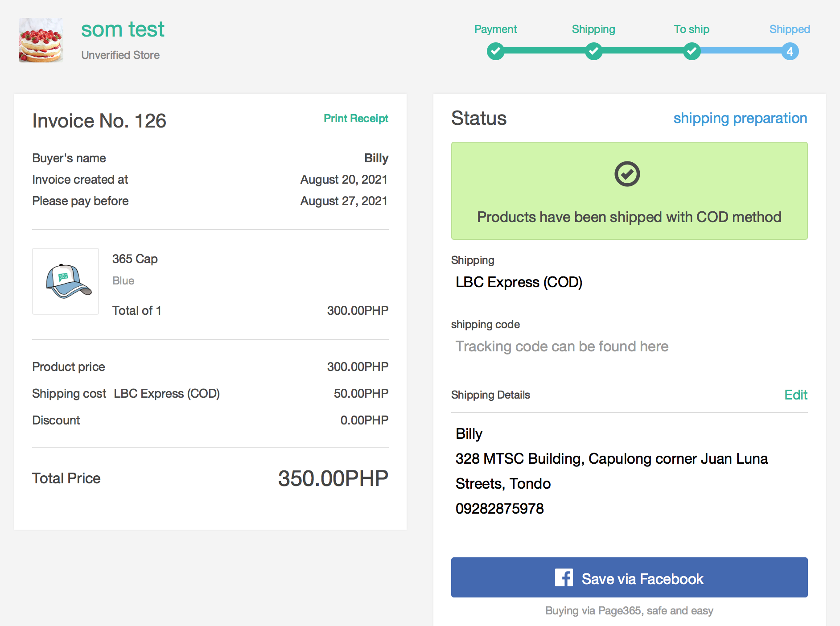Click the Facebook logo icon
The width and height of the screenshot is (840, 626).
click(564, 578)
